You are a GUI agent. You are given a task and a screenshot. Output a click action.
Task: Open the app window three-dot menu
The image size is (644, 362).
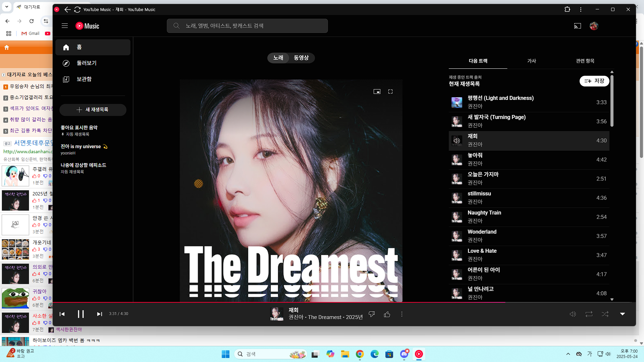coord(581,9)
